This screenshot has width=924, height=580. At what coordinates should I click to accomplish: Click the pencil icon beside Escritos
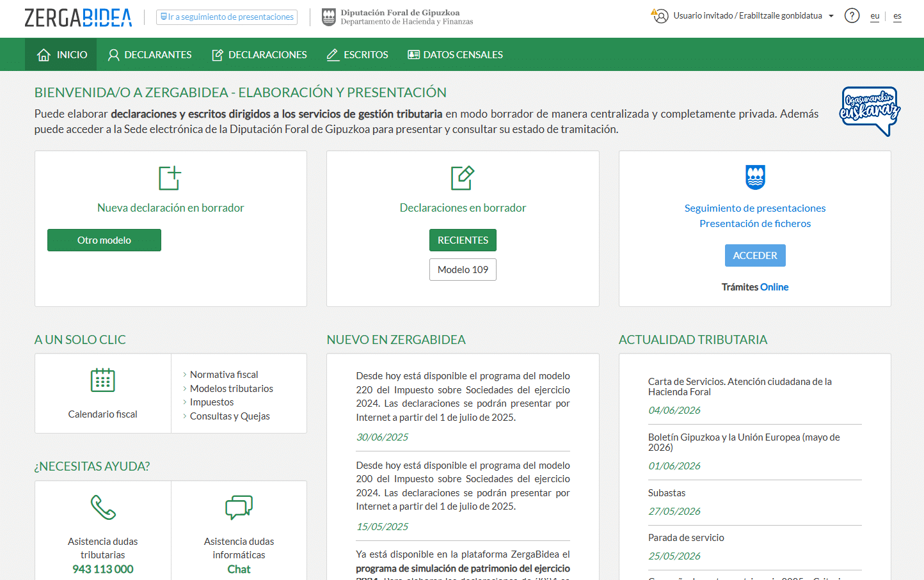pyautogui.click(x=333, y=55)
